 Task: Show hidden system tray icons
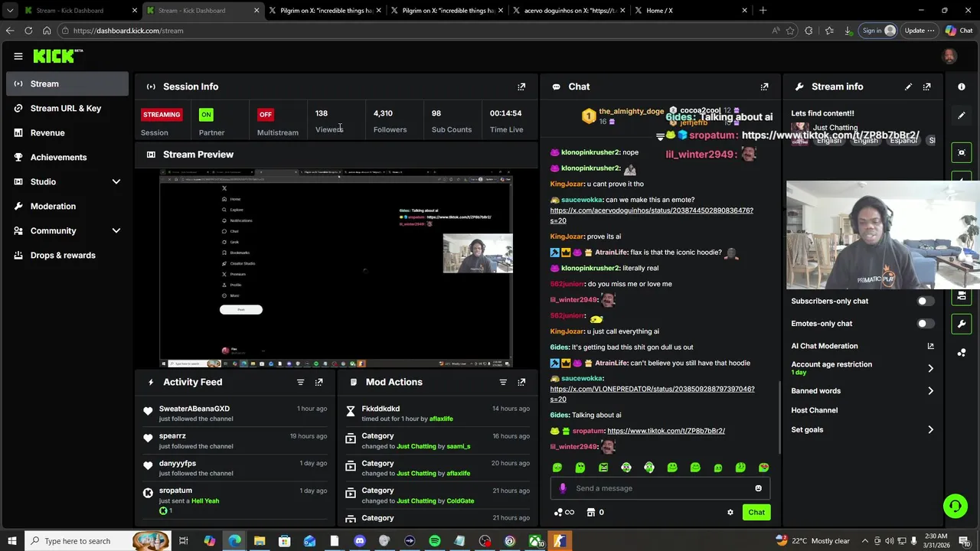865,541
